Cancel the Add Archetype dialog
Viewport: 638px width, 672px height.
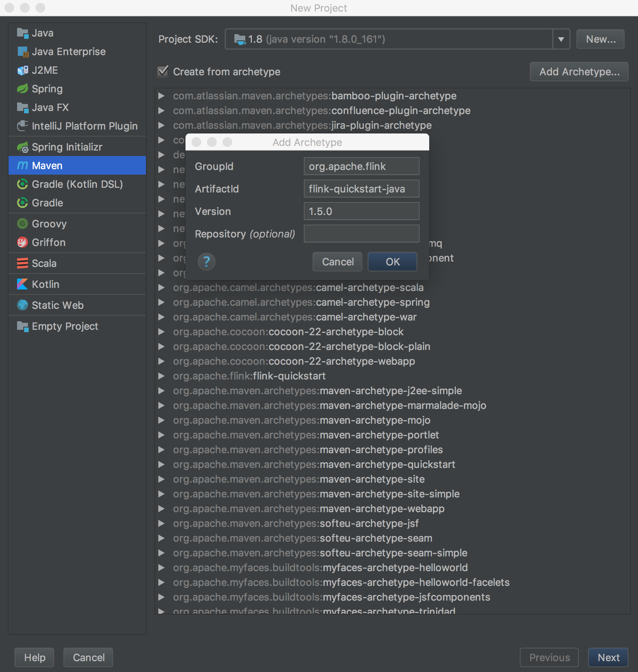338,262
